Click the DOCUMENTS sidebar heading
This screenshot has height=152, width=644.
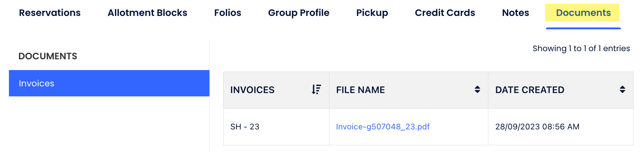48,56
